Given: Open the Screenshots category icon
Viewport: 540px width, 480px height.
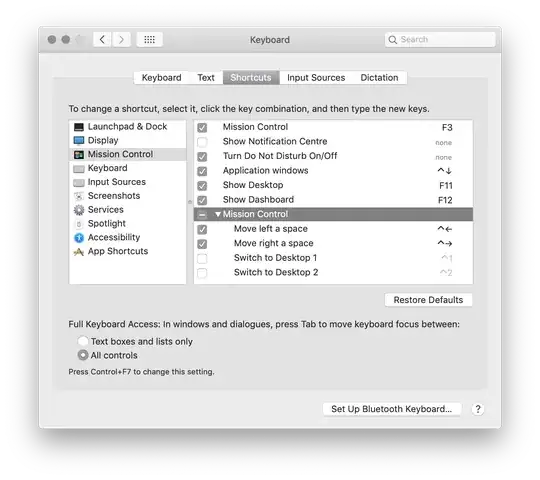Looking at the screenshot, I should tap(79, 196).
